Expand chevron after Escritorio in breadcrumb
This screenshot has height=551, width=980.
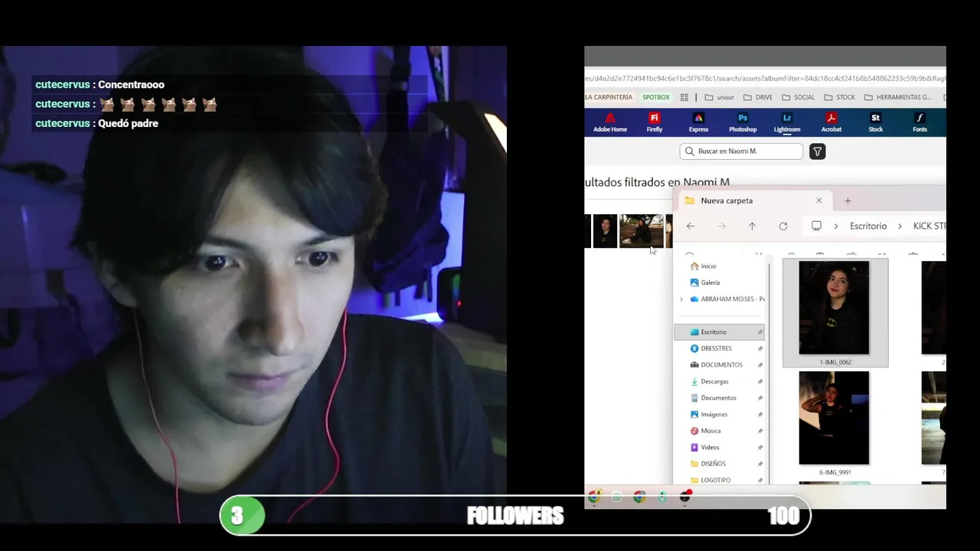(900, 226)
